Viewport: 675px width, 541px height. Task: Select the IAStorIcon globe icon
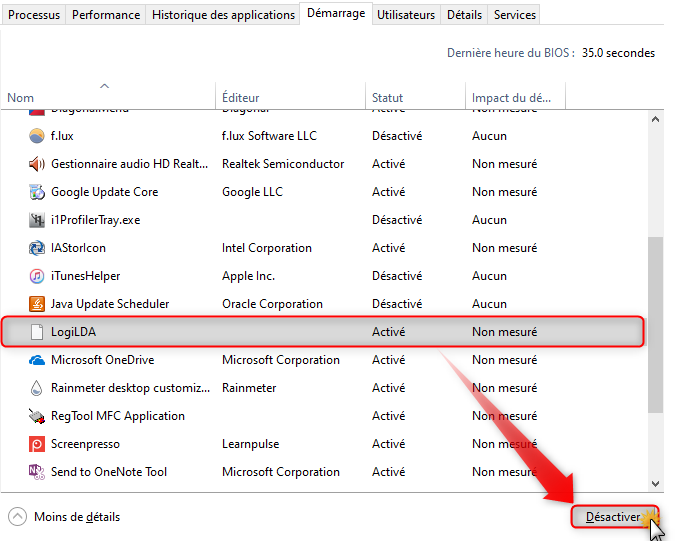tap(37, 248)
